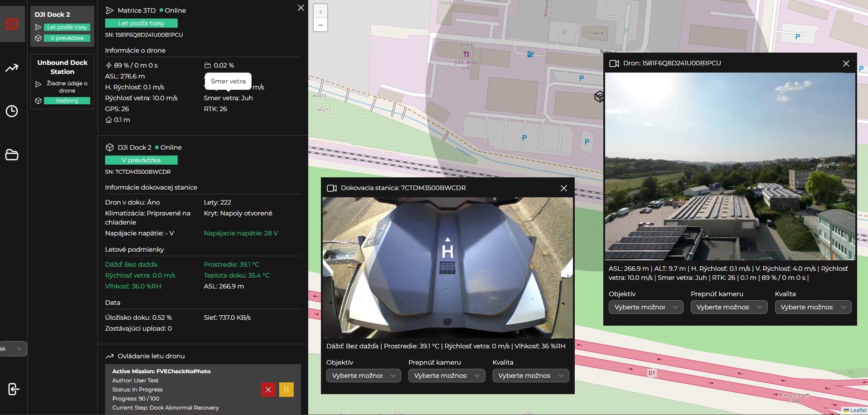Click the V prevádzke dock status label
This screenshot has height=415, width=868.
click(141, 160)
